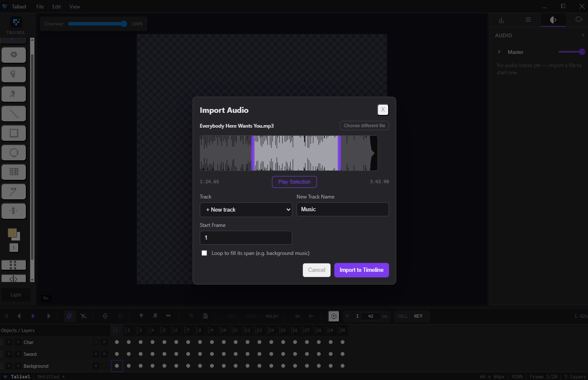Open the File menu
Viewport: 588px width, 380px height.
[40, 7]
